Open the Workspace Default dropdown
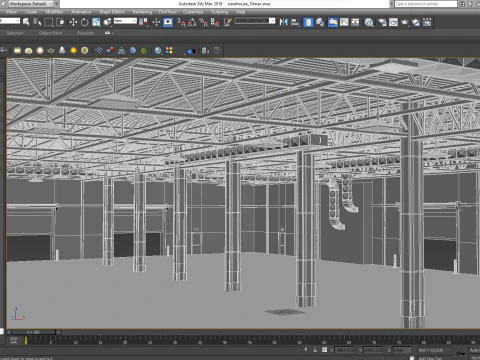This screenshot has width=480, height=360. (30, 4)
